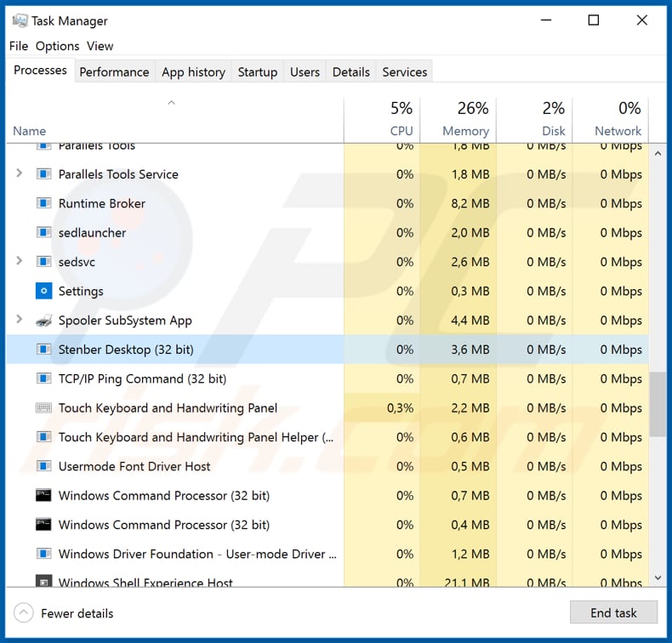Sort processes by Name column

175,121
